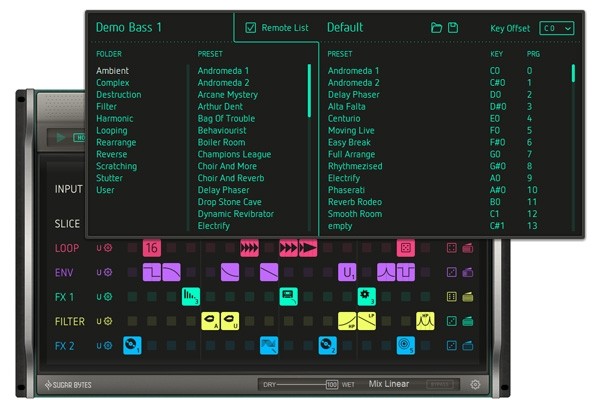Select Reverb Rodeo in the remote list
Image resolution: width=600 pixels, height=400 pixels.
point(355,202)
